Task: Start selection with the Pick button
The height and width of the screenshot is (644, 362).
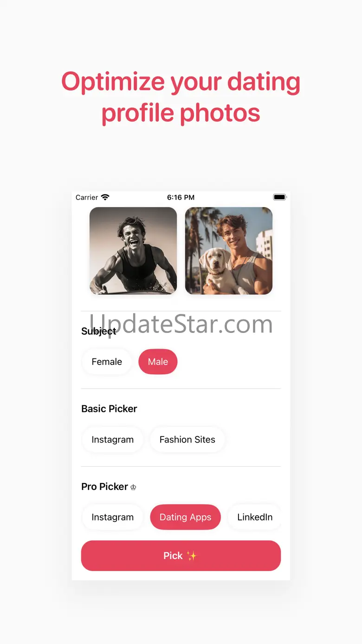Action: 181,556
